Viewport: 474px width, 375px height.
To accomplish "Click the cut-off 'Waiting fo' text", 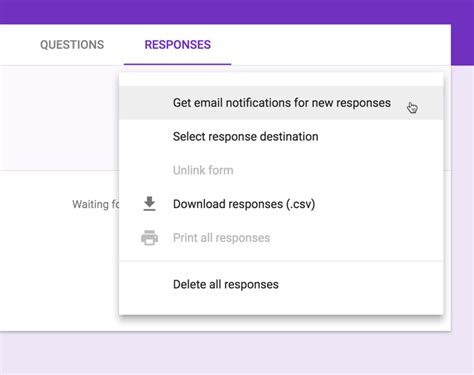I will click(96, 204).
